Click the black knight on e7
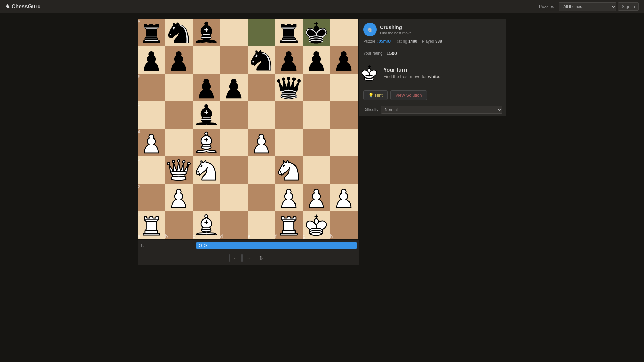 (261, 60)
